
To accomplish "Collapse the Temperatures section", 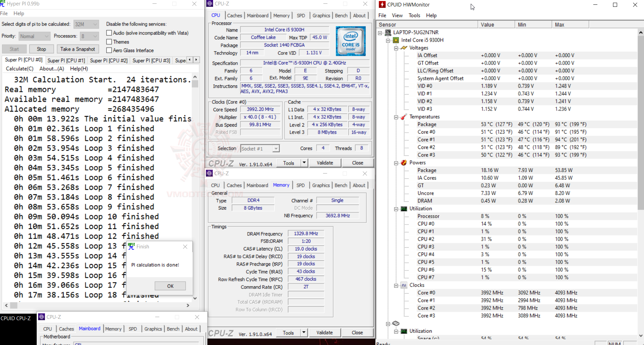I will click(396, 117).
